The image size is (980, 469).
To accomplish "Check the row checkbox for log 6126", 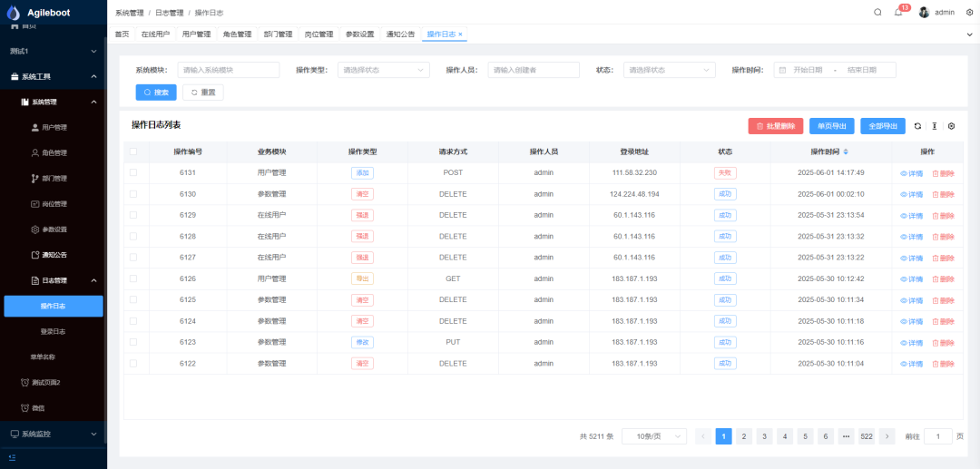I will point(133,278).
